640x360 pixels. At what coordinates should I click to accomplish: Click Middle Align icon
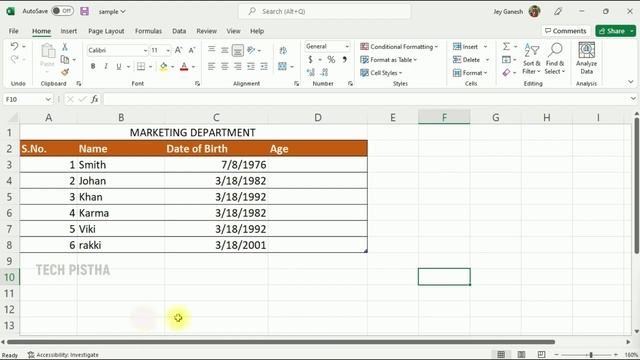click(224, 50)
